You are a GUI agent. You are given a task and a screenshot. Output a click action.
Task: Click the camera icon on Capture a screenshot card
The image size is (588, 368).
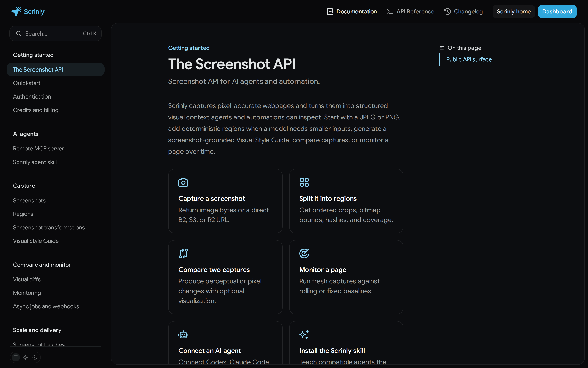point(183,182)
